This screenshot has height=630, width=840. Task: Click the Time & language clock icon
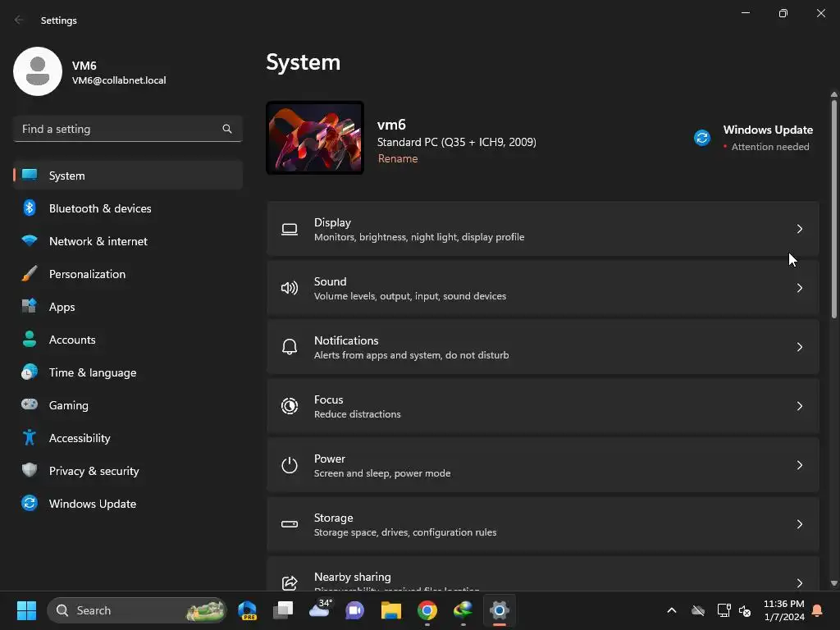point(30,372)
